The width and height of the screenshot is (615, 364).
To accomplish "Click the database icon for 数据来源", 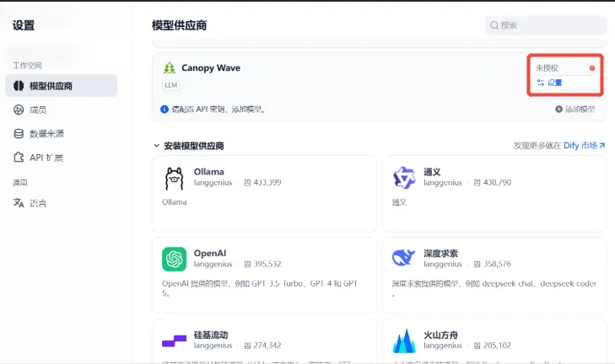I will tap(19, 134).
